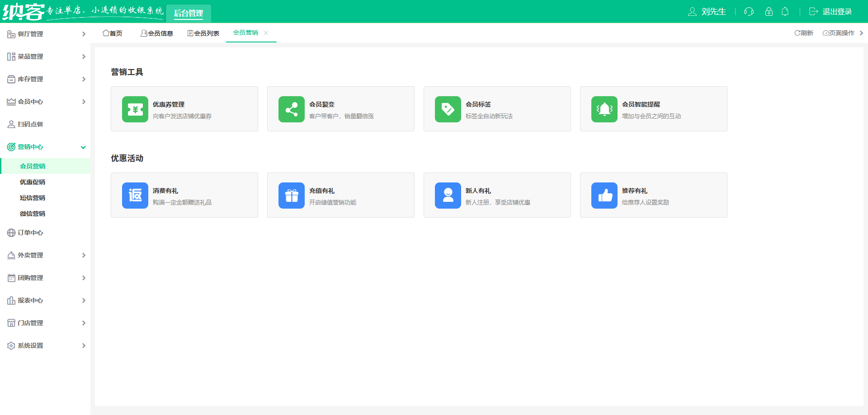Image resolution: width=868 pixels, height=415 pixels.
Task: Click the newcomer gift (新人有礼) person icon
Action: (448, 196)
